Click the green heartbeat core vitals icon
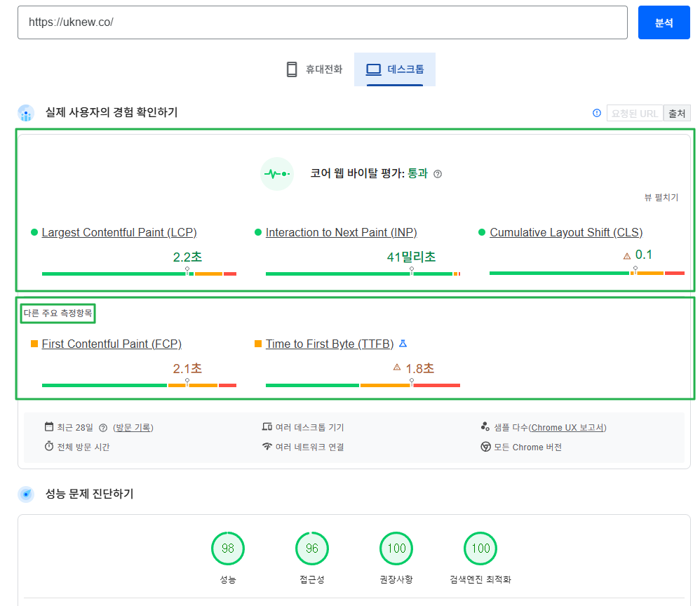700x606 pixels. click(x=277, y=173)
